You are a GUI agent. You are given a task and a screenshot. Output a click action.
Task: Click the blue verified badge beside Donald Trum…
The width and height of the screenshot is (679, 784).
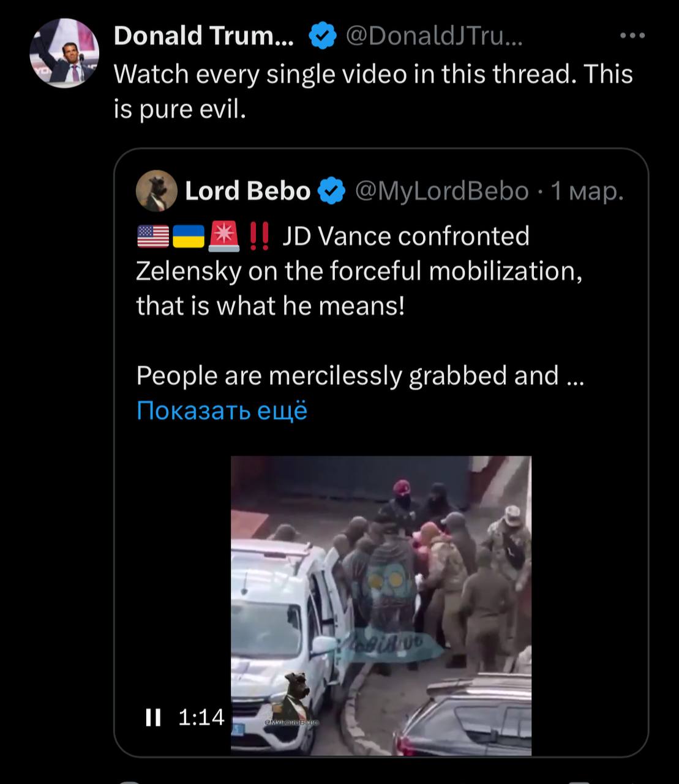pyautogui.click(x=322, y=37)
